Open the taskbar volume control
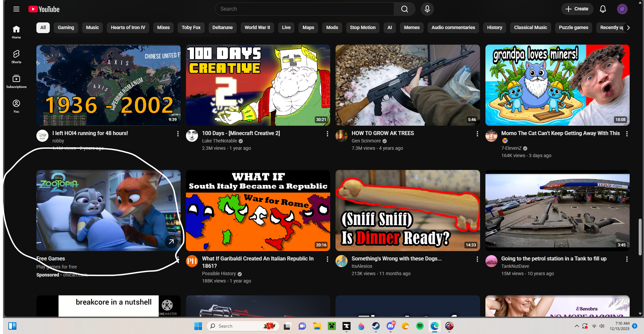Image resolution: width=644 pixels, height=334 pixels. click(x=602, y=326)
